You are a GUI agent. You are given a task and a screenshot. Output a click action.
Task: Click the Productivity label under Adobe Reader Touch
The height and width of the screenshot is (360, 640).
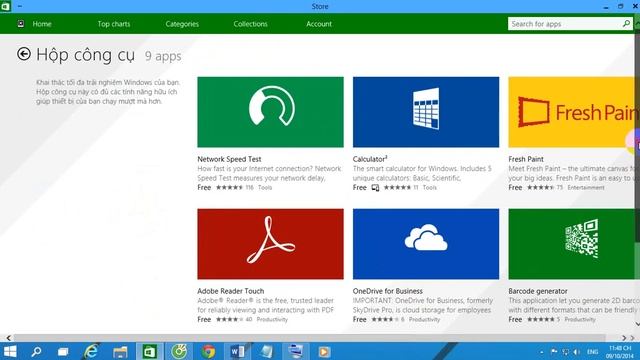tap(272, 319)
